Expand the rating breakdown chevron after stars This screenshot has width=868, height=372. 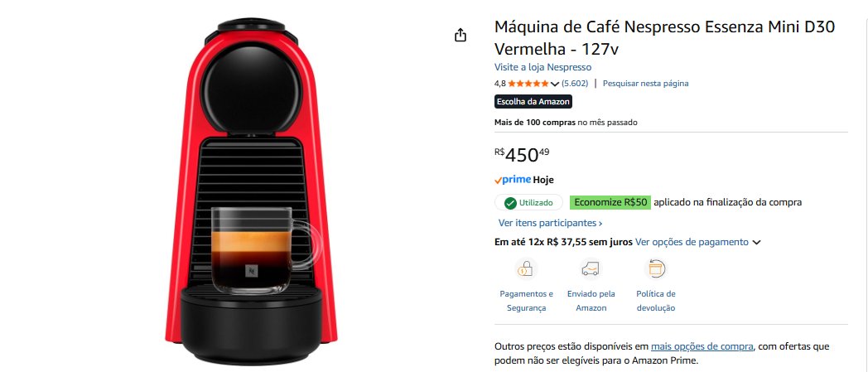tap(555, 85)
